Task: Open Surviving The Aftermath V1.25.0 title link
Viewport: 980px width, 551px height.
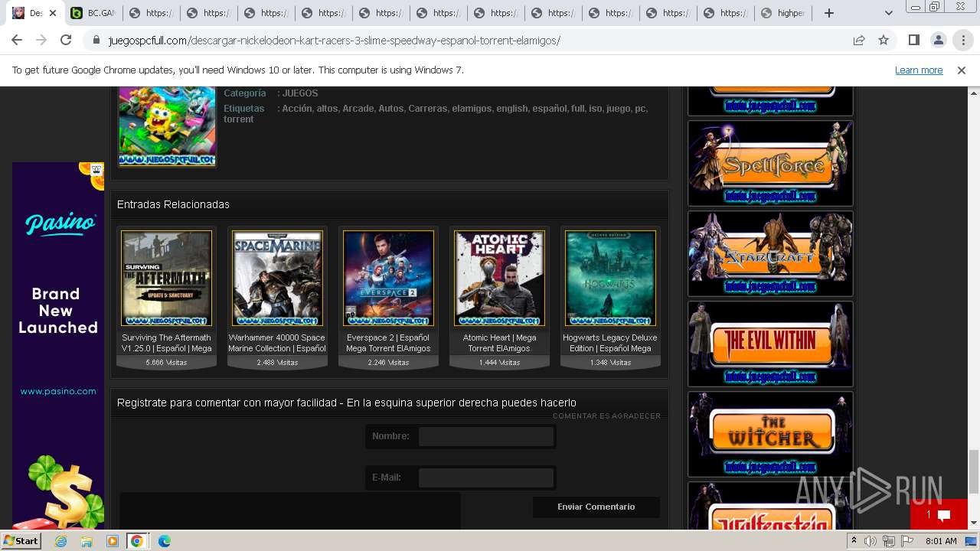Action: [x=166, y=343]
